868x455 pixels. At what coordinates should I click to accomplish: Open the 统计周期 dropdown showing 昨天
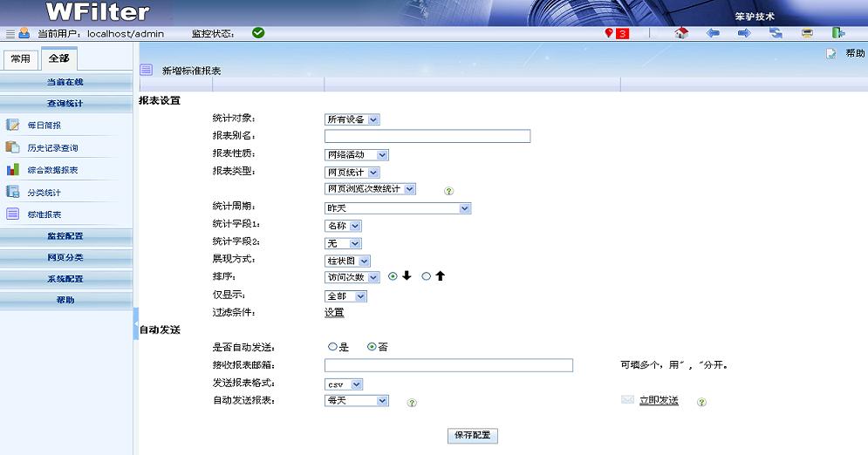(397, 208)
